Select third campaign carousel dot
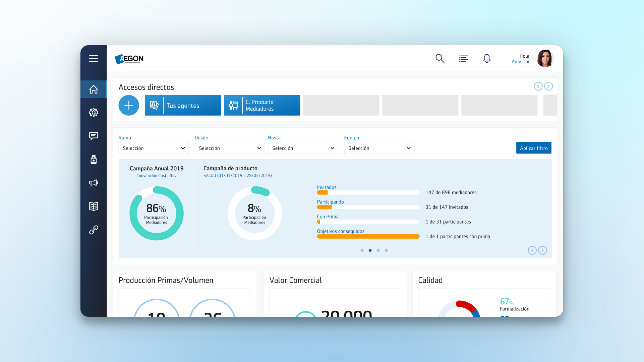This screenshot has height=362, width=644. 378,250
